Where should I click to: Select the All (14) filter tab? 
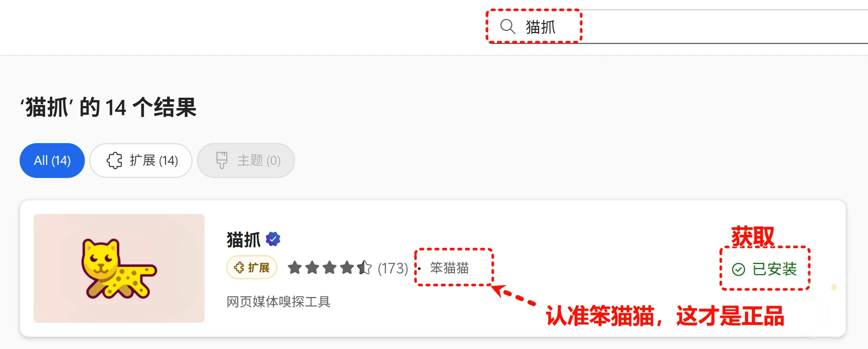(52, 160)
